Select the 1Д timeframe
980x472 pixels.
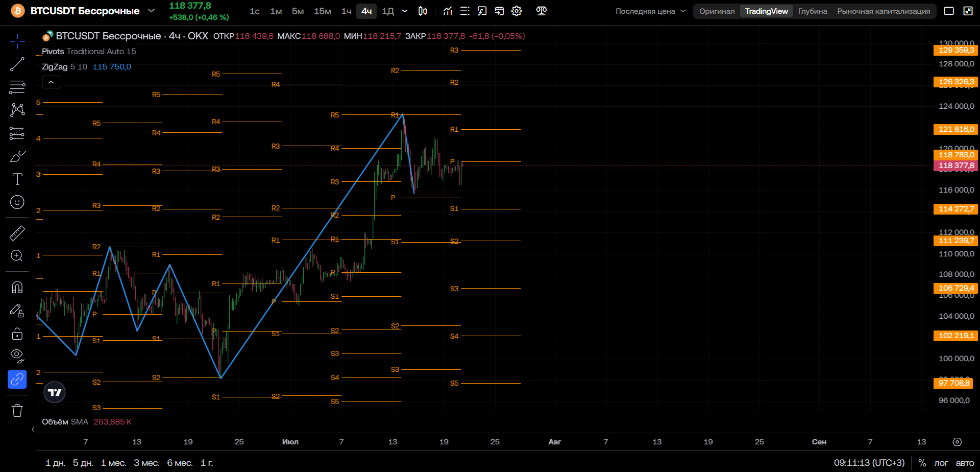coord(388,11)
